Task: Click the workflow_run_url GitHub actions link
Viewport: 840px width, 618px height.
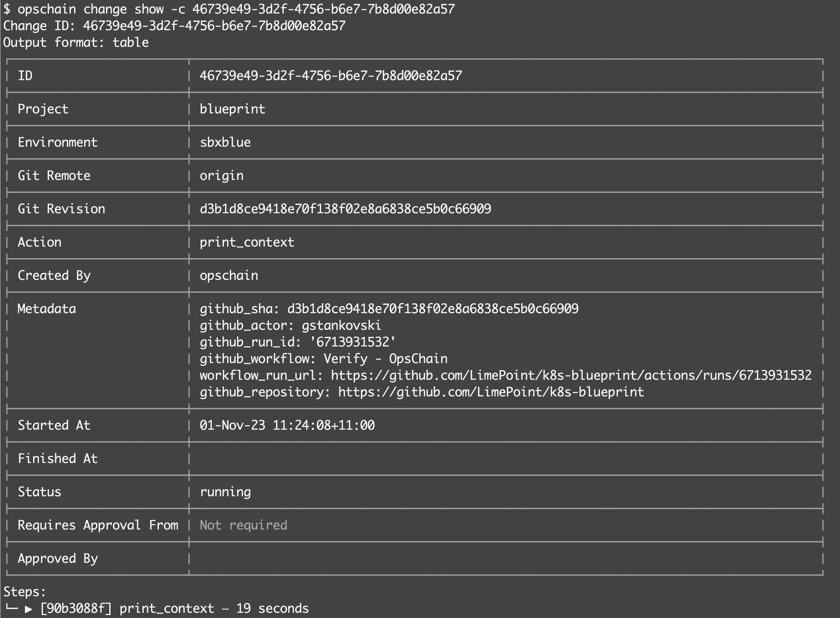Action: click(x=571, y=375)
